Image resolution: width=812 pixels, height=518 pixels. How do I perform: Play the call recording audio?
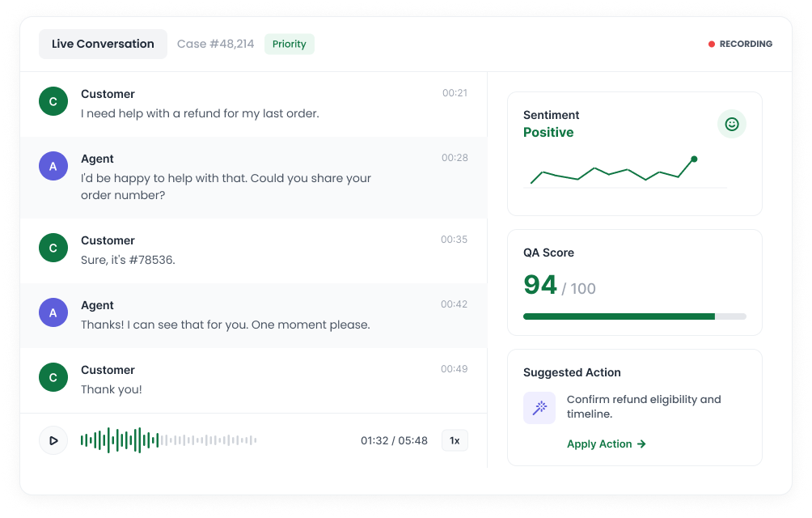53,440
